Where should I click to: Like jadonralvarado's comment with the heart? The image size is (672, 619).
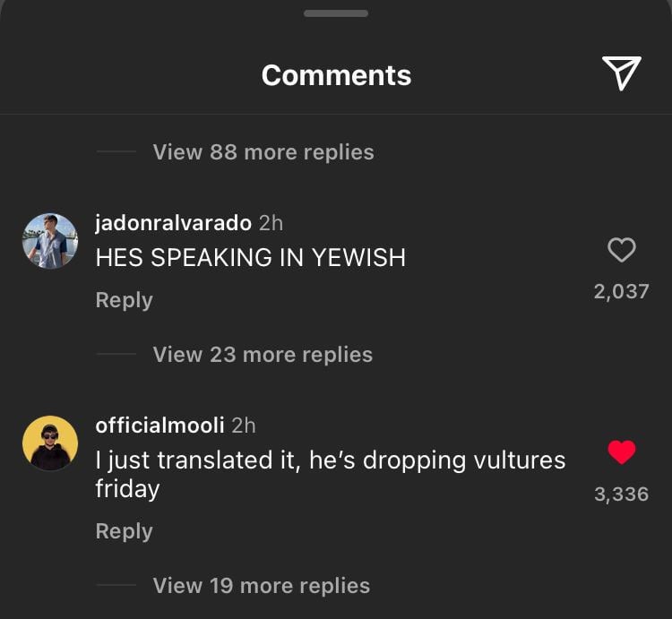click(x=621, y=250)
